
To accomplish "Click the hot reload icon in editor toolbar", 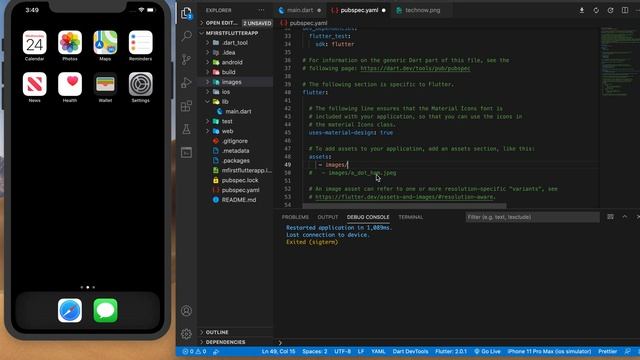I will pos(596,10).
